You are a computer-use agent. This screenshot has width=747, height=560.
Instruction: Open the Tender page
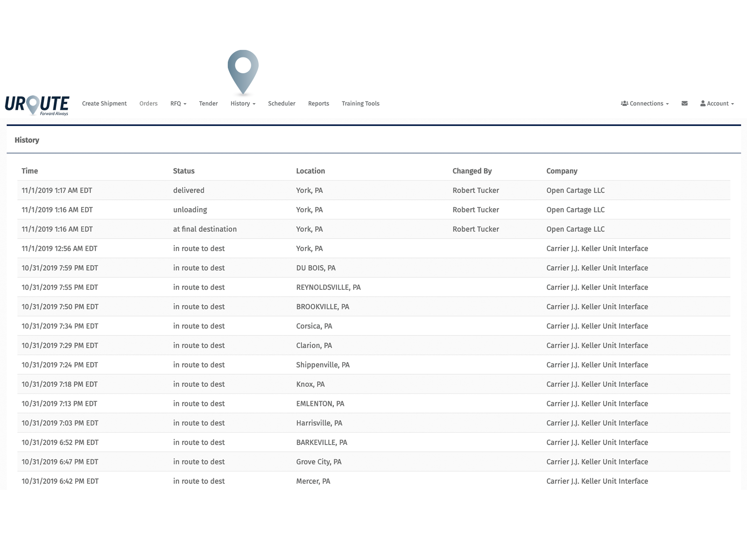pyautogui.click(x=208, y=104)
